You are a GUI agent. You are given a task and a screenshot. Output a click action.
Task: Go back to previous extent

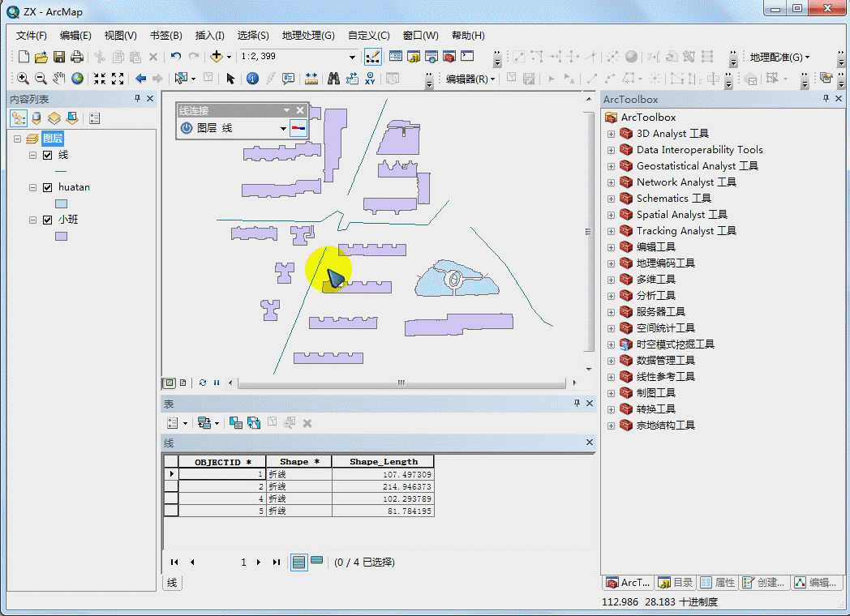141,79
